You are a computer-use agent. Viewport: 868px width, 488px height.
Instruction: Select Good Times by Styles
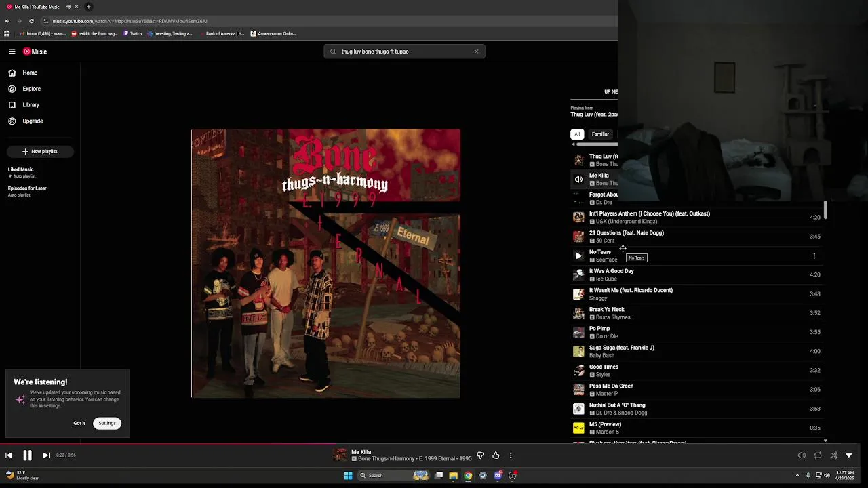point(698,371)
